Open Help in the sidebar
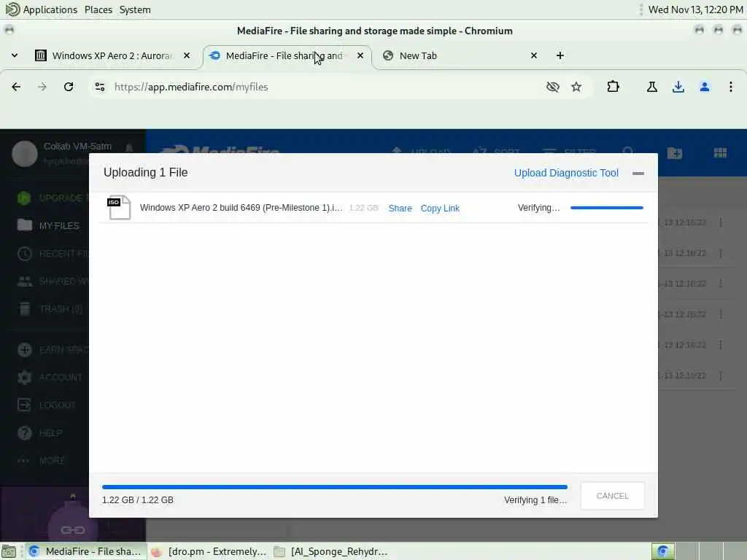This screenshot has width=747, height=560. coord(40,433)
